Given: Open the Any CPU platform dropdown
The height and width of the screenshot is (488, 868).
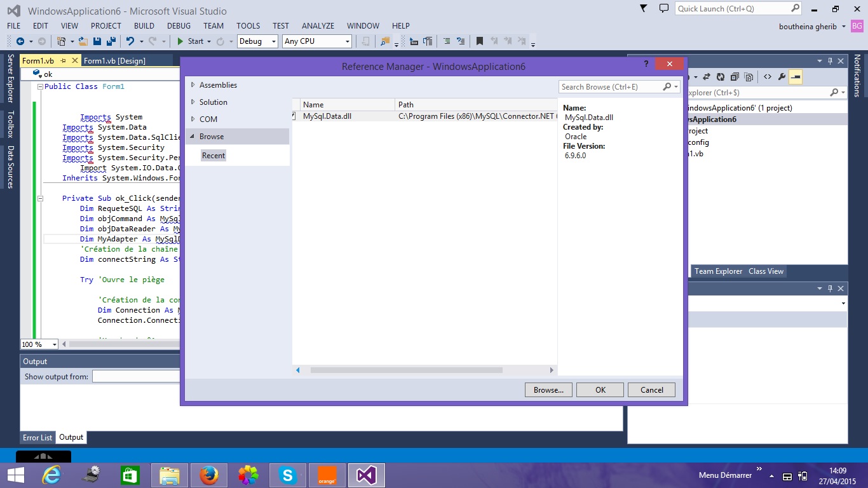Looking at the screenshot, I should pyautogui.click(x=347, y=41).
